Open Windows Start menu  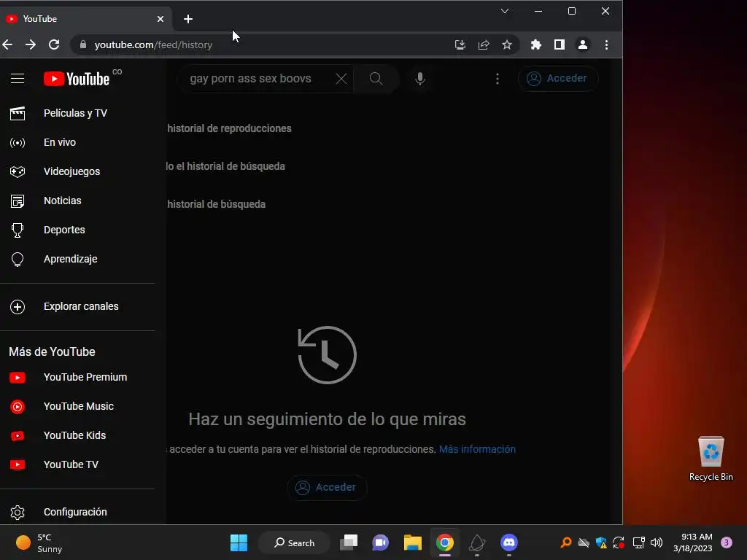coord(239,542)
